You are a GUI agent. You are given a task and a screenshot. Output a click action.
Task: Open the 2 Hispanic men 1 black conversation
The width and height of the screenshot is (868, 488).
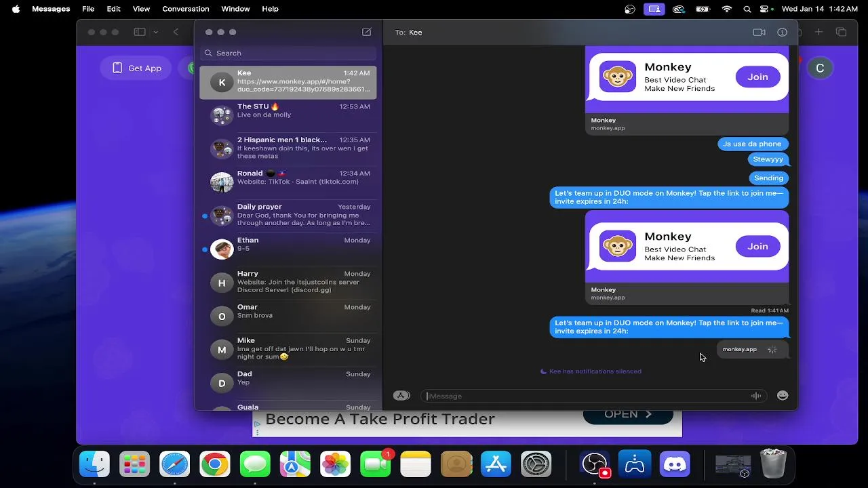point(288,149)
